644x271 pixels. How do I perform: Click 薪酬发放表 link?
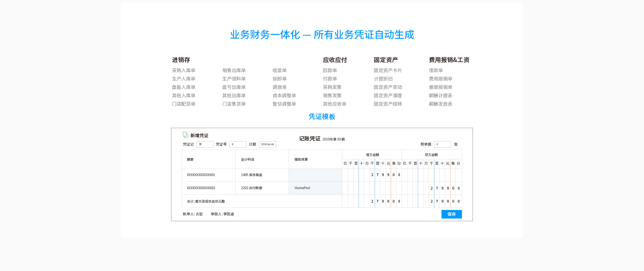[x=440, y=104]
